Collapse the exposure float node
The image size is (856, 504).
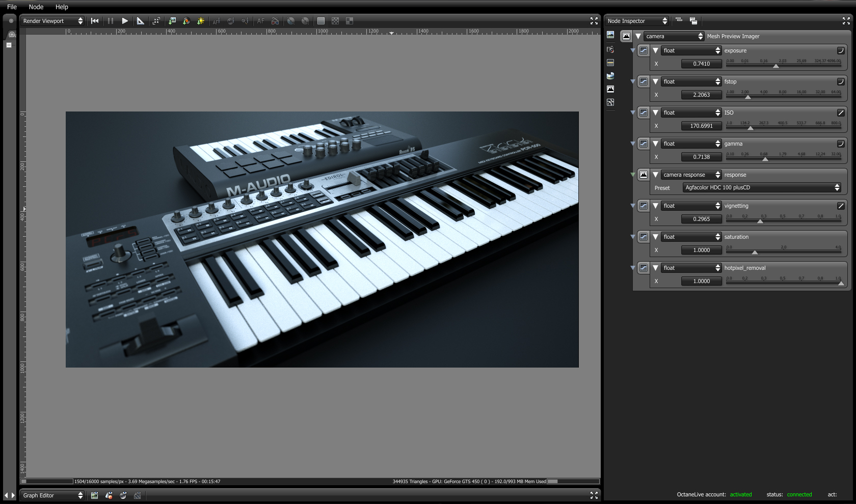656,50
